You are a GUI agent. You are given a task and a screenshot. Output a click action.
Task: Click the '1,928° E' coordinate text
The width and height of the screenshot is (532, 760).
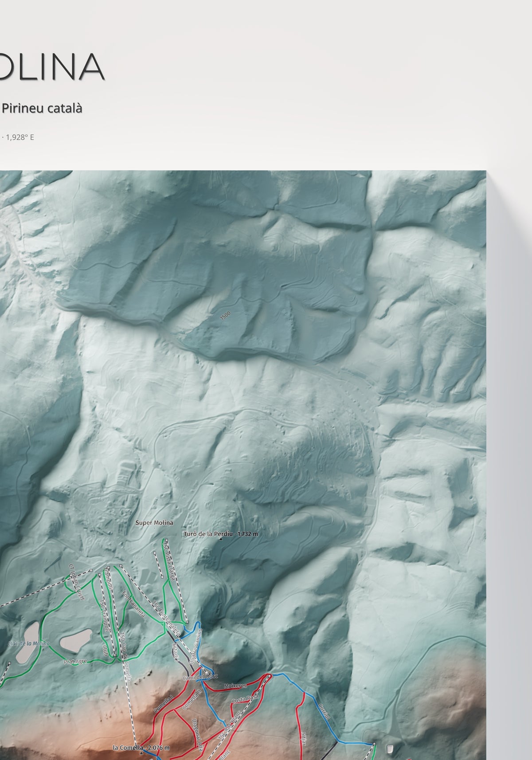point(20,137)
